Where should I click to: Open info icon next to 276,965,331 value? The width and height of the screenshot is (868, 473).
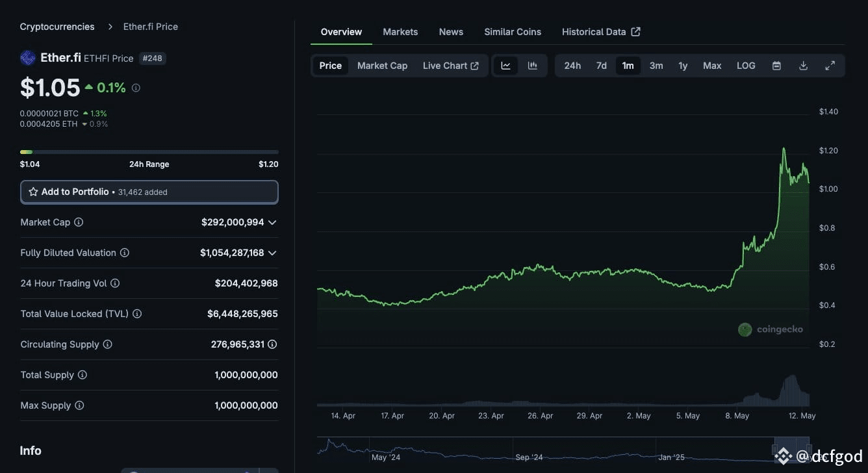(x=273, y=344)
